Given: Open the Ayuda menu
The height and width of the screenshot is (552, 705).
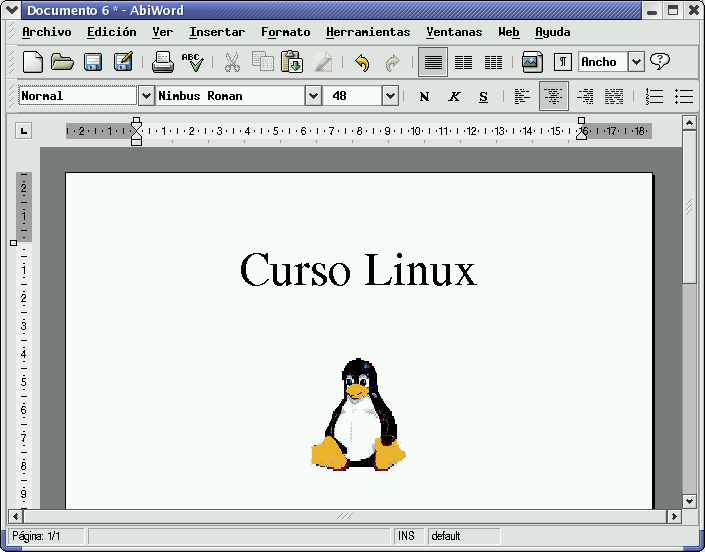Looking at the screenshot, I should (x=553, y=32).
